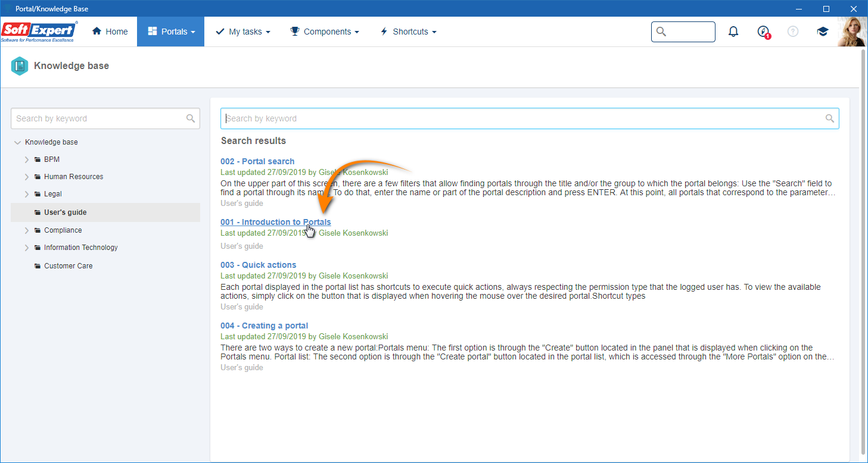Screen dimensions: 868x463
Task: Click the Human Resources folder icon
Action: pyautogui.click(x=38, y=177)
